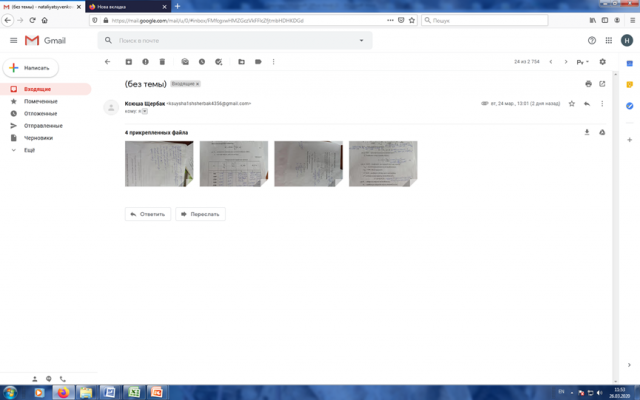Move email to another folder

pyautogui.click(x=241, y=62)
